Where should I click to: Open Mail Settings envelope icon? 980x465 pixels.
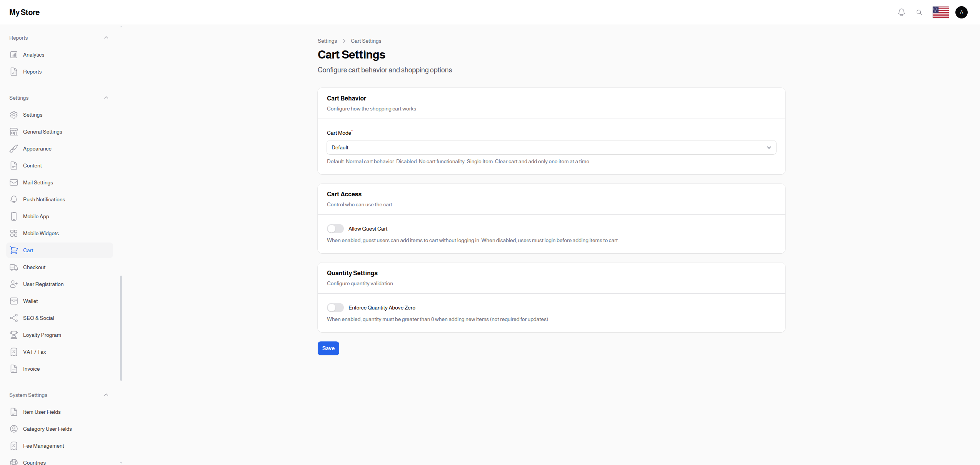[14, 182]
